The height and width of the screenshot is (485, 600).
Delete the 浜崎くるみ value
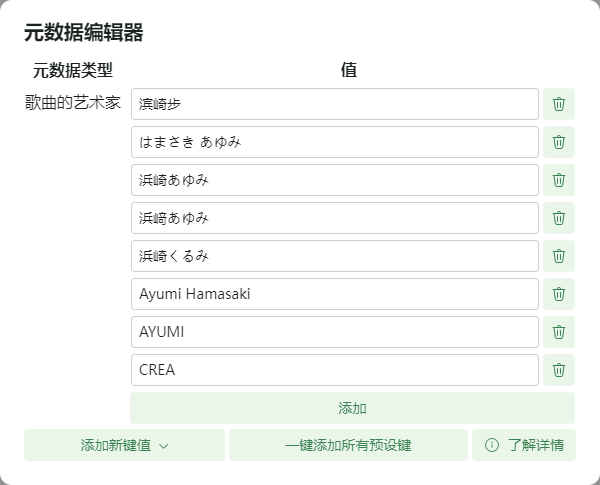pos(559,256)
